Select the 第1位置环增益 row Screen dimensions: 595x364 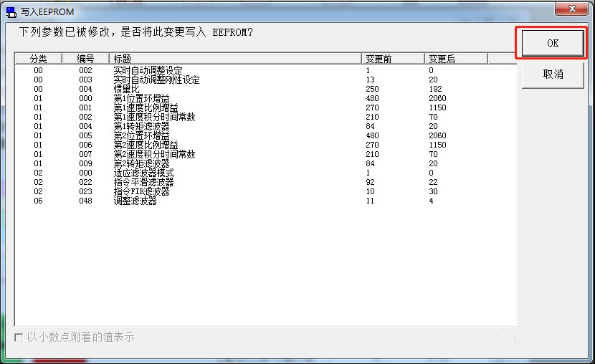266,98
